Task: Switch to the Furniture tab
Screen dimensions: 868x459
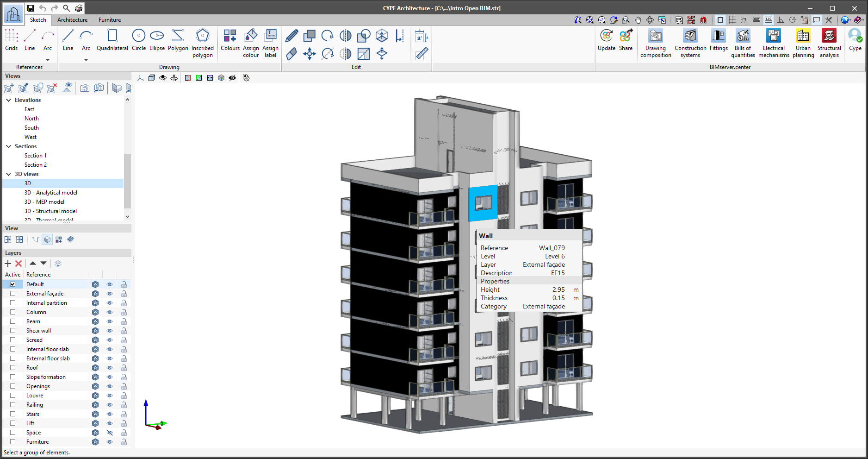Action: [x=110, y=20]
